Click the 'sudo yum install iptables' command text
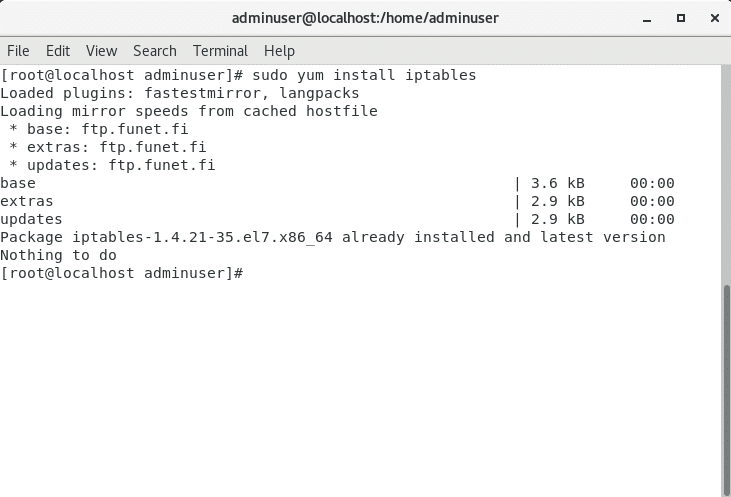This screenshot has width=731, height=497. 364,75
